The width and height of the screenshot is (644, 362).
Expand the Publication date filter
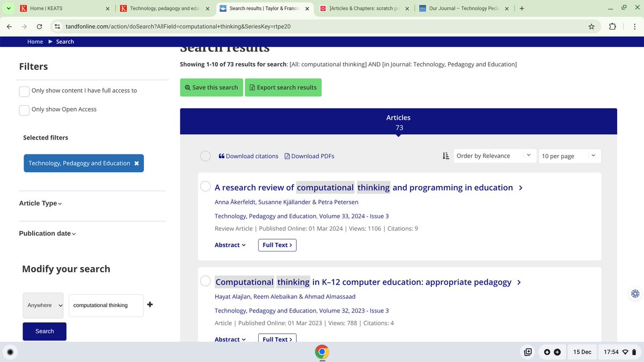[x=48, y=233]
